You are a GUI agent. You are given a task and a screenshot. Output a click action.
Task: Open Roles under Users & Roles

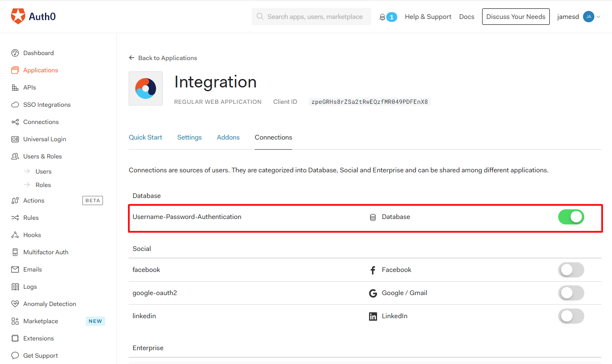click(x=43, y=185)
